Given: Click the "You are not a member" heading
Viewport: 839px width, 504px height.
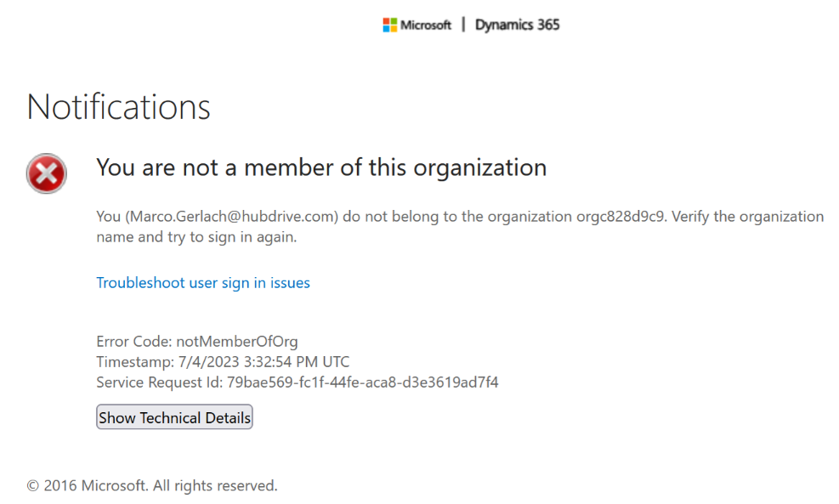Looking at the screenshot, I should tap(320, 167).
